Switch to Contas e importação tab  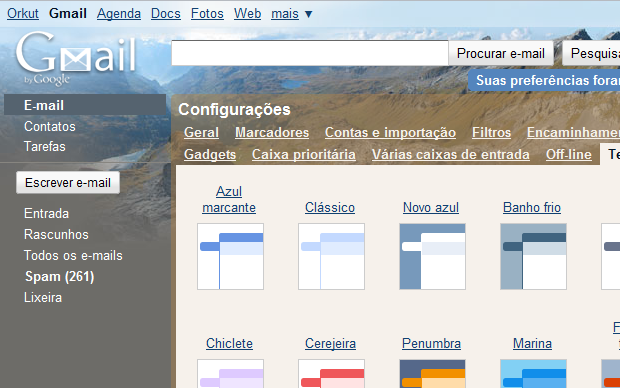tap(390, 132)
